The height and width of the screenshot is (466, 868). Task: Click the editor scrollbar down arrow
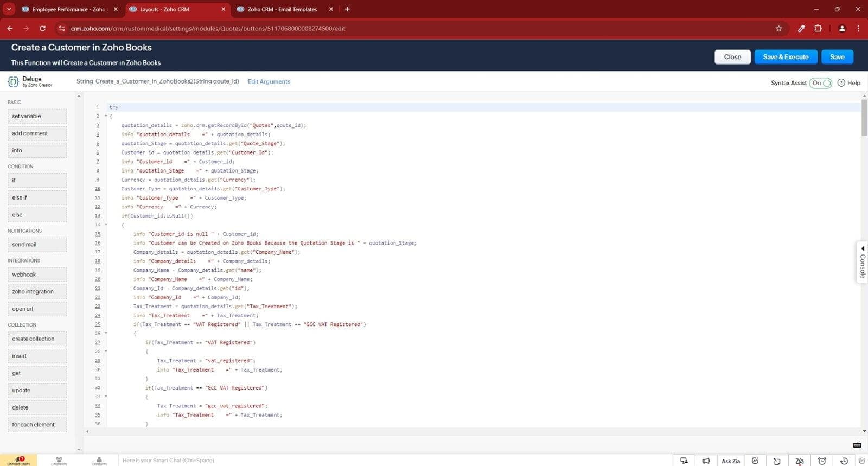(864, 431)
